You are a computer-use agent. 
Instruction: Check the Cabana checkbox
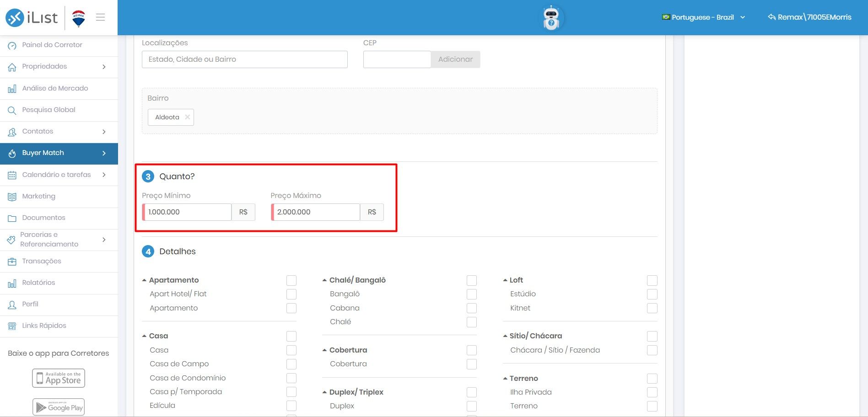(472, 308)
